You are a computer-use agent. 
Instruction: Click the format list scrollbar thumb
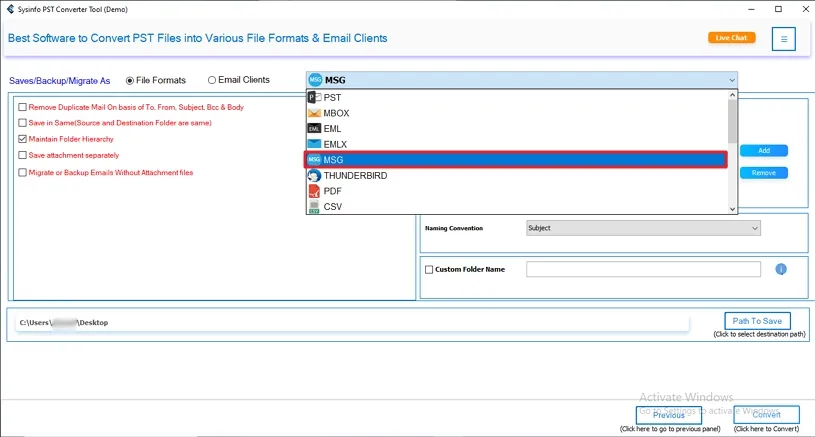(732, 121)
